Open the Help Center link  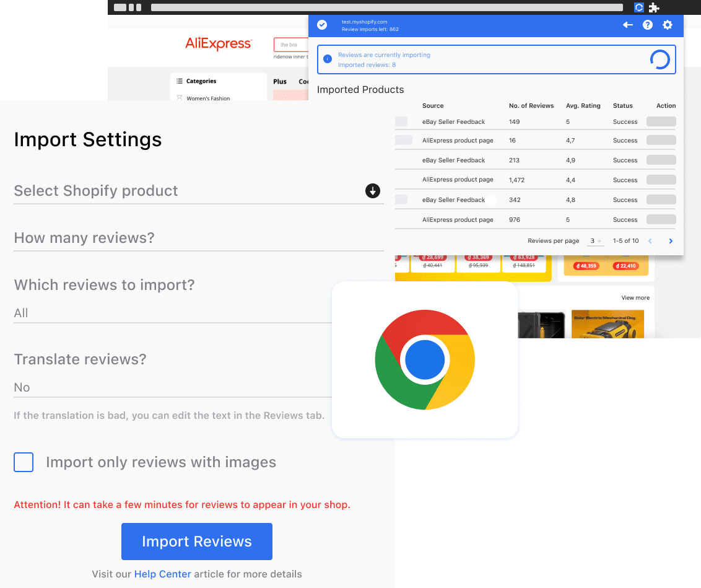(x=163, y=574)
